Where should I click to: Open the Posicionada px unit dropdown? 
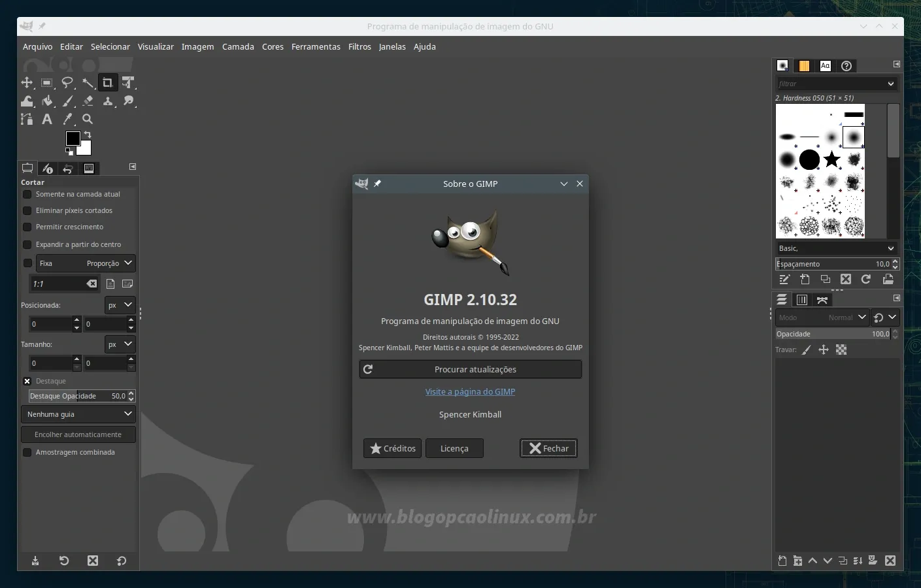pyautogui.click(x=120, y=305)
